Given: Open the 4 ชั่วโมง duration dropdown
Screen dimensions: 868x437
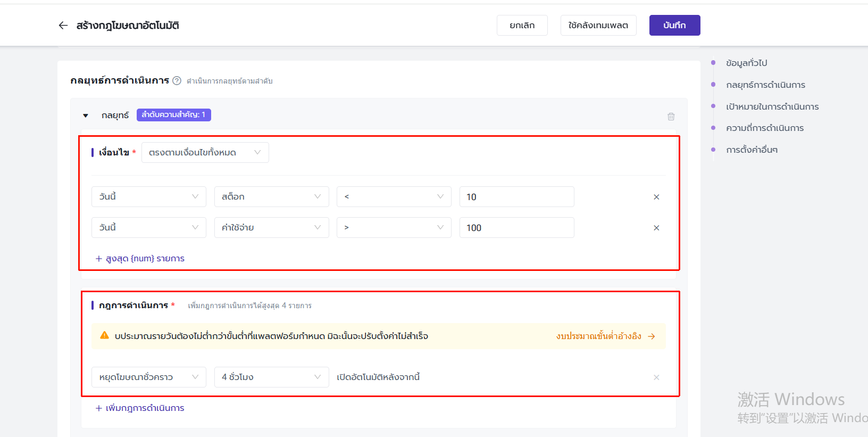Looking at the screenshot, I should [271, 377].
